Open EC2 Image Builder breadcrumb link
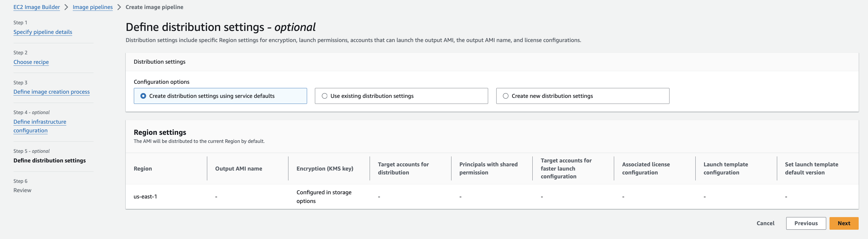The height and width of the screenshot is (239, 868). coord(36,7)
